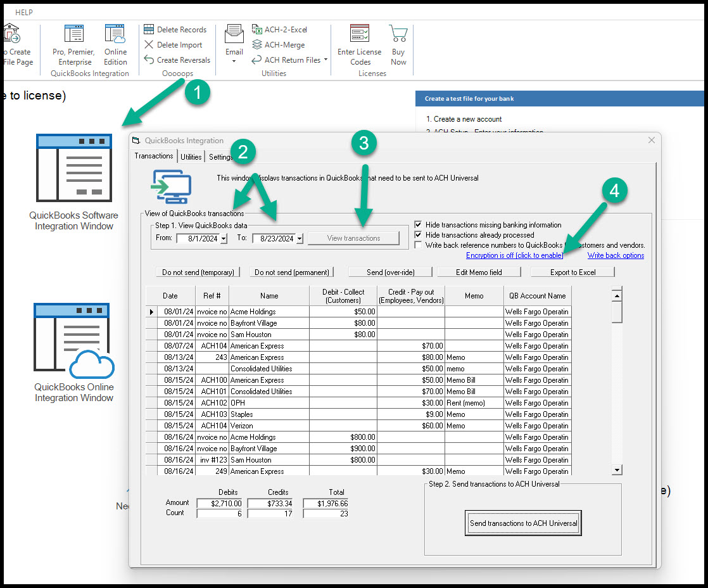Click the inv #123 reference cell
This screenshot has height=588, width=708.
212,460
